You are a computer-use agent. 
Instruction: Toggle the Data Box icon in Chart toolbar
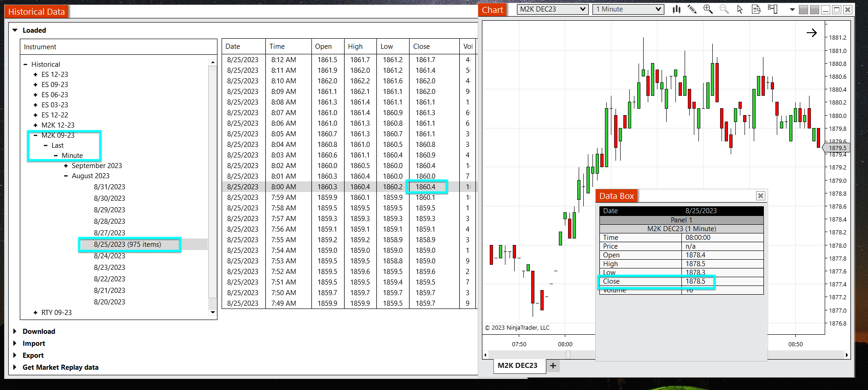click(756, 9)
